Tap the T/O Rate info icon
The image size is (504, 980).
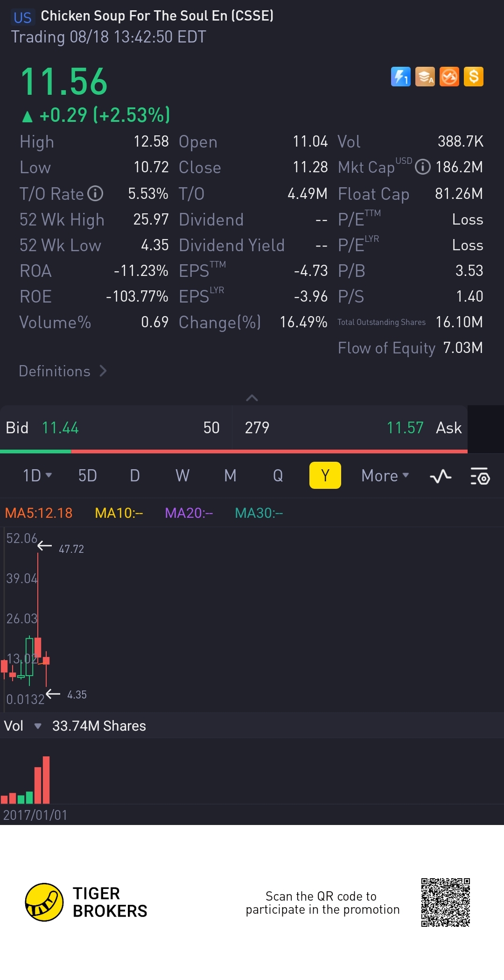[x=95, y=193]
